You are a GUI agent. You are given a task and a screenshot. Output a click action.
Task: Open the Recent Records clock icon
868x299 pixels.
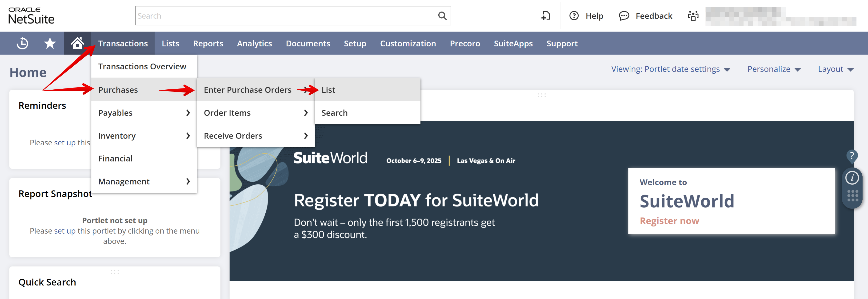(23, 44)
